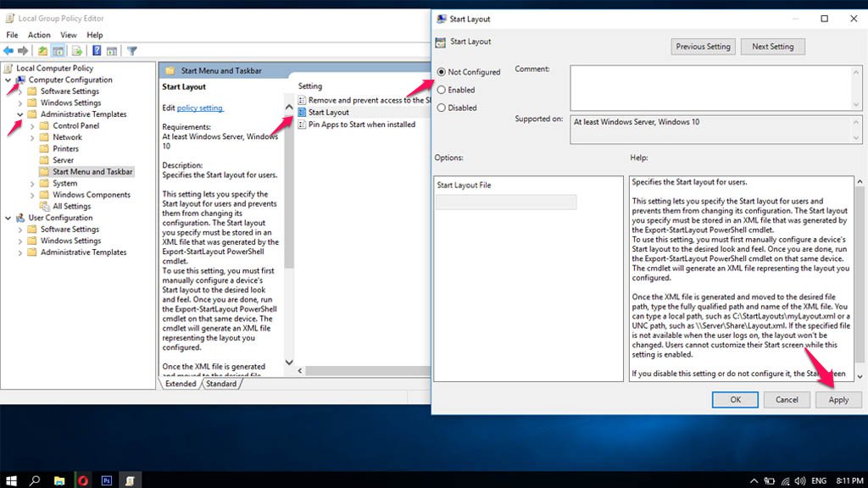
Task: Open the View menu
Action: click(68, 35)
